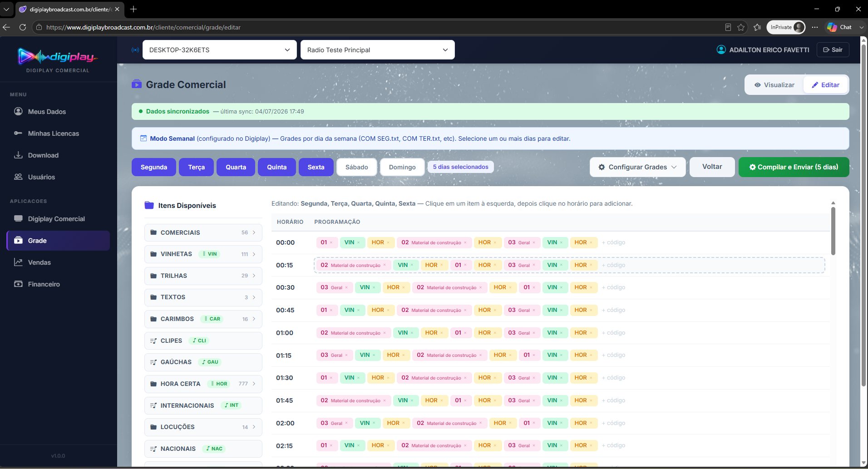Open the Radio Teste Principal dropdown
Screen dimensions: 868x469
(x=378, y=50)
